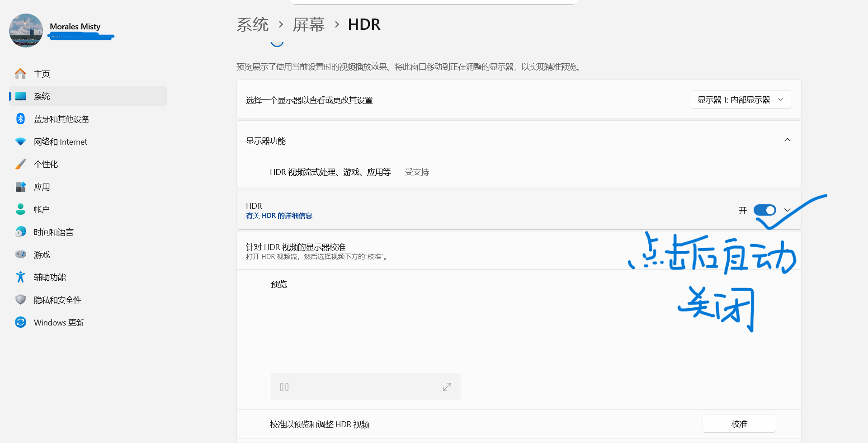Click the Accessibility figure icon
The width and height of the screenshot is (868, 443).
pyautogui.click(x=20, y=277)
